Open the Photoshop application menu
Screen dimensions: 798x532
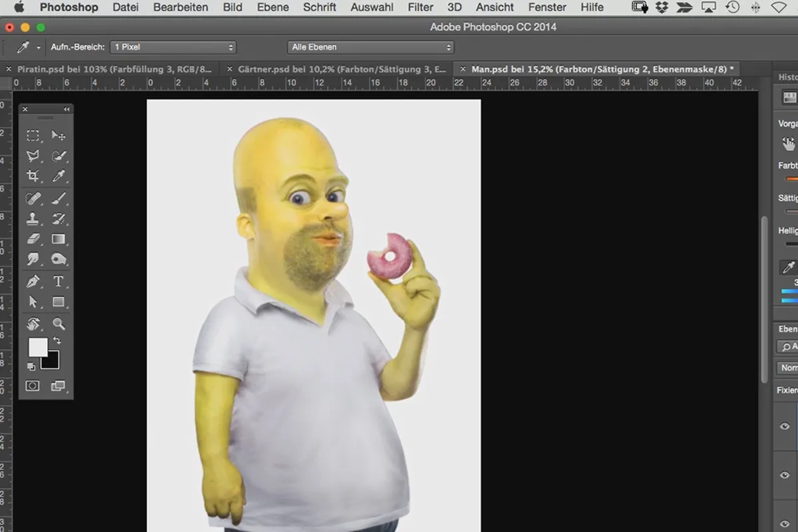(x=68, y=7)
